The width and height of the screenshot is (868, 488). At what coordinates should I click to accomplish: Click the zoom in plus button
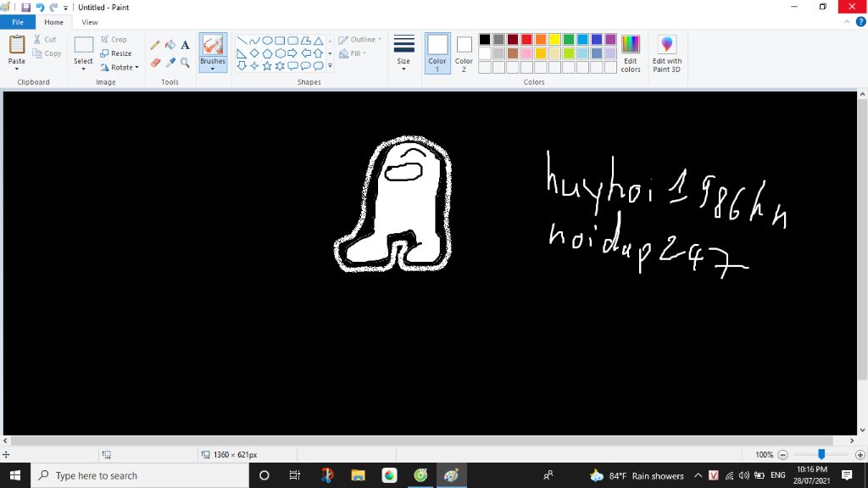pyautogui.click(x=860, y=455)
